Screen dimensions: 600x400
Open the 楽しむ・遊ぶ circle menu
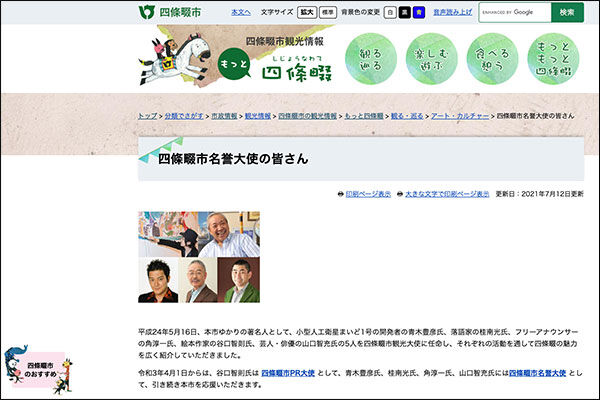(432, 59)
